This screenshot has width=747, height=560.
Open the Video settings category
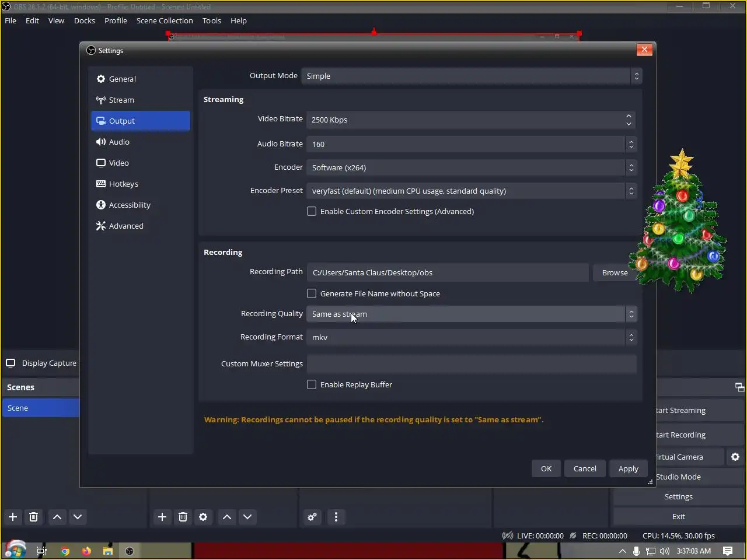click(x=141, y=163)
